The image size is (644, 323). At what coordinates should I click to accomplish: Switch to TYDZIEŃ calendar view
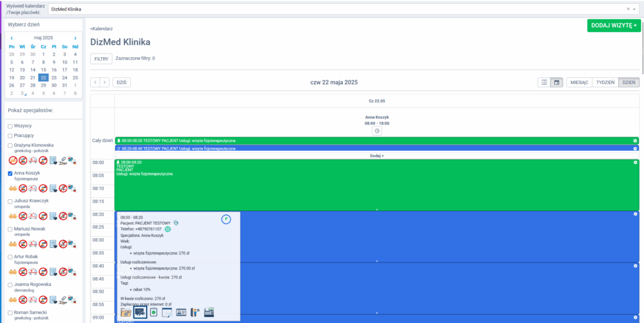point(605,82)
